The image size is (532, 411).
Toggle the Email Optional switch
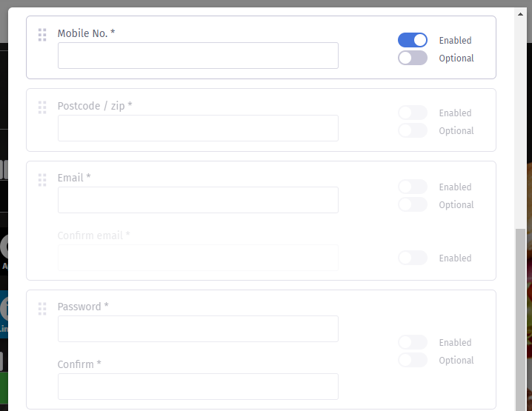point(413,204)
